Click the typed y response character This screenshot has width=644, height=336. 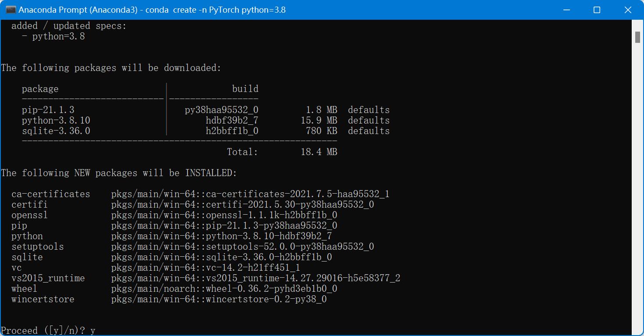coord(92,330)
